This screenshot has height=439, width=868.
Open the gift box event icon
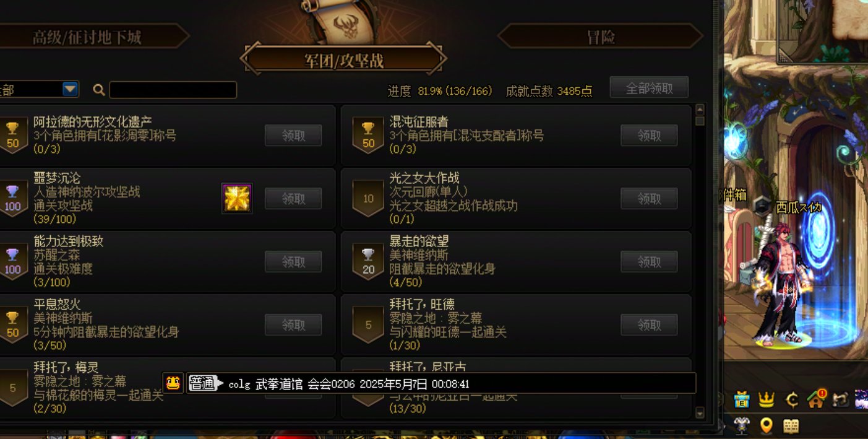coord(741,399)
